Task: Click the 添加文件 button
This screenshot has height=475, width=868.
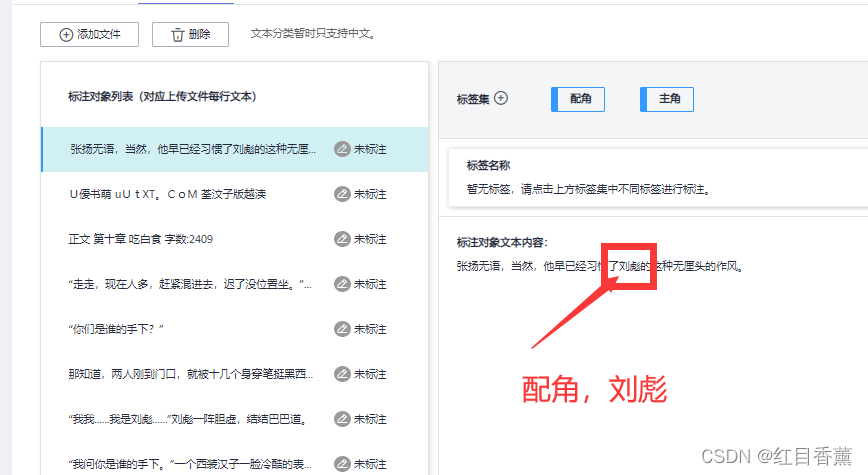Action: point(89,34)
